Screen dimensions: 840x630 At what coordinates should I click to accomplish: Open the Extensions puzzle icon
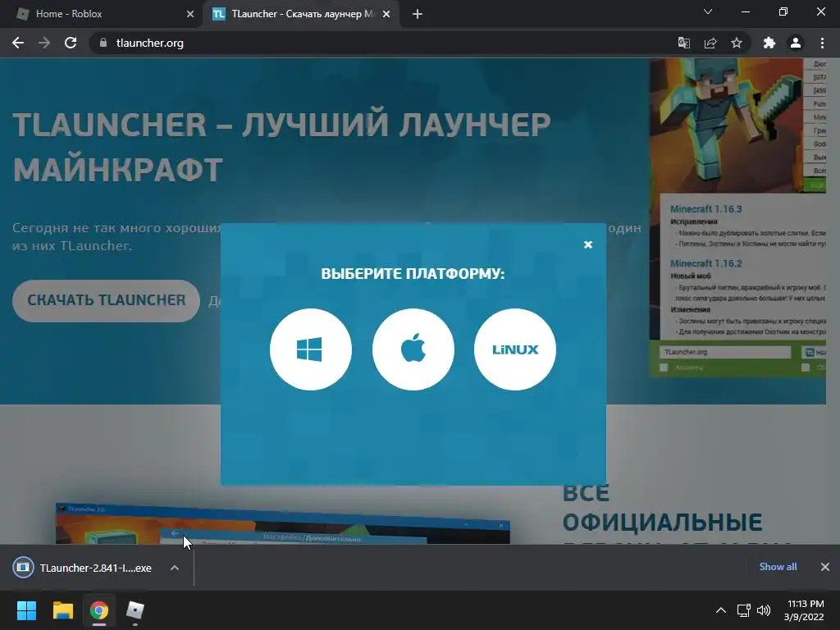tap(769, 43)
